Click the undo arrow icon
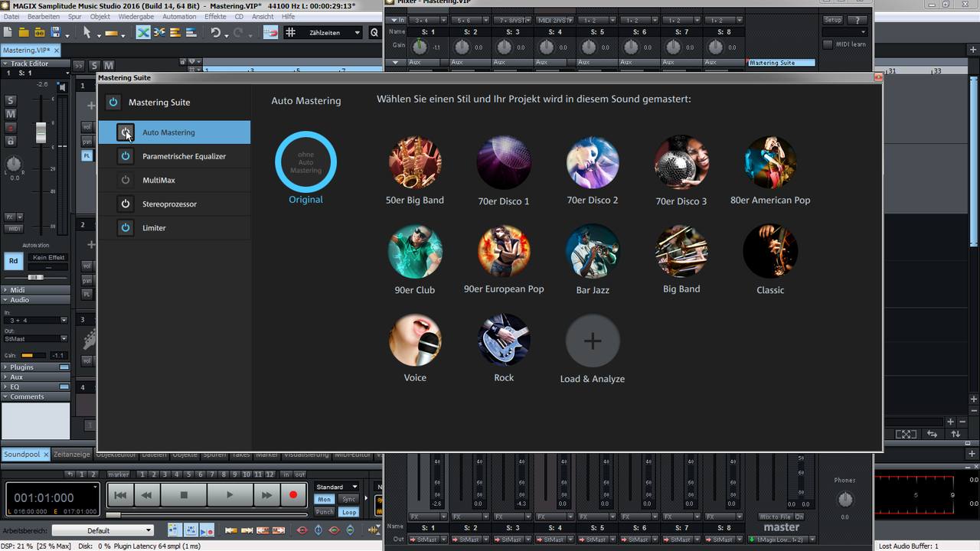 [215, 32]
